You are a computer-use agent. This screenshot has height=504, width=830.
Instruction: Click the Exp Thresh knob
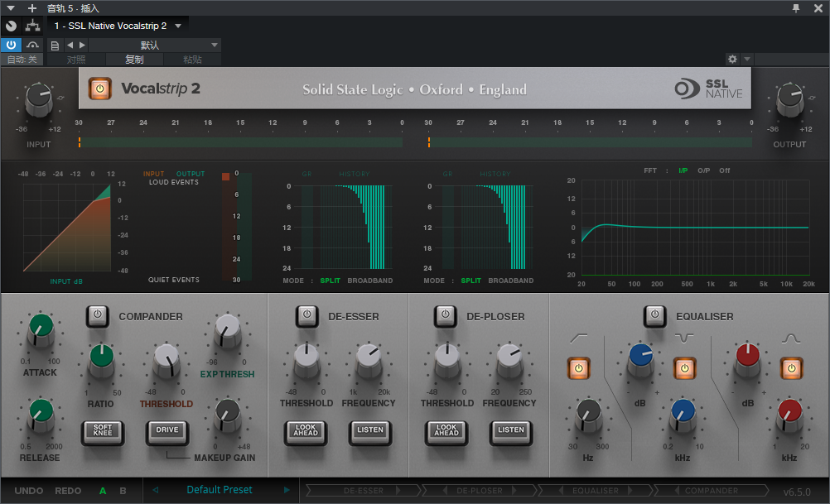pyautogui.click(x=228, y=329)
